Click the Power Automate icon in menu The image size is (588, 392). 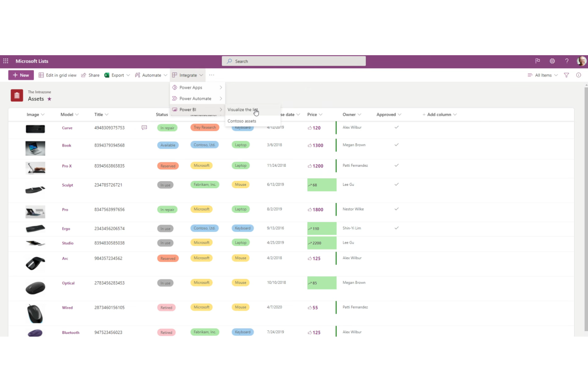coord(174,98)
